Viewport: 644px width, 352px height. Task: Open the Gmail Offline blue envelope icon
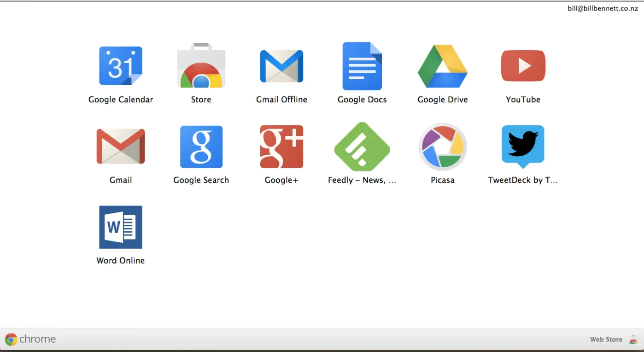[x=281, y=66]
